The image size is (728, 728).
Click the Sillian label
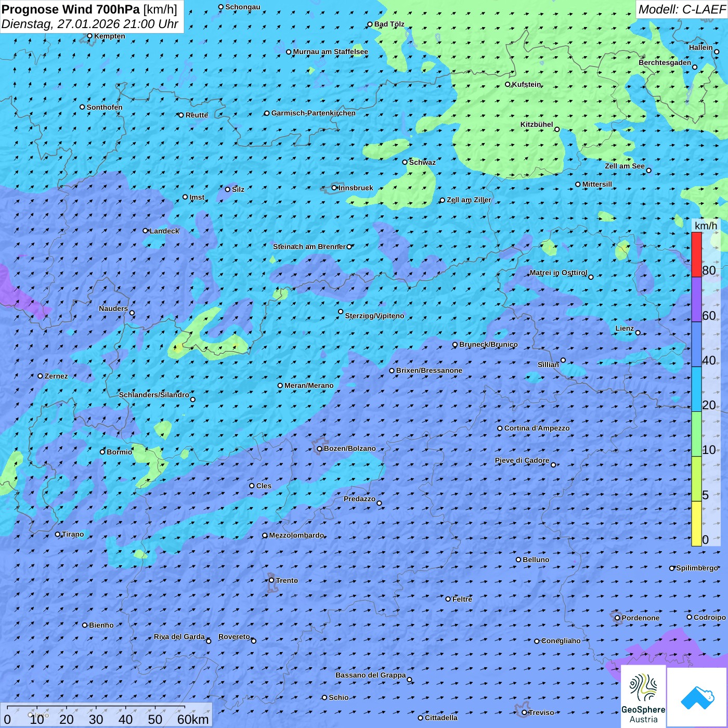pyautogui.click(x=548, y=365)
